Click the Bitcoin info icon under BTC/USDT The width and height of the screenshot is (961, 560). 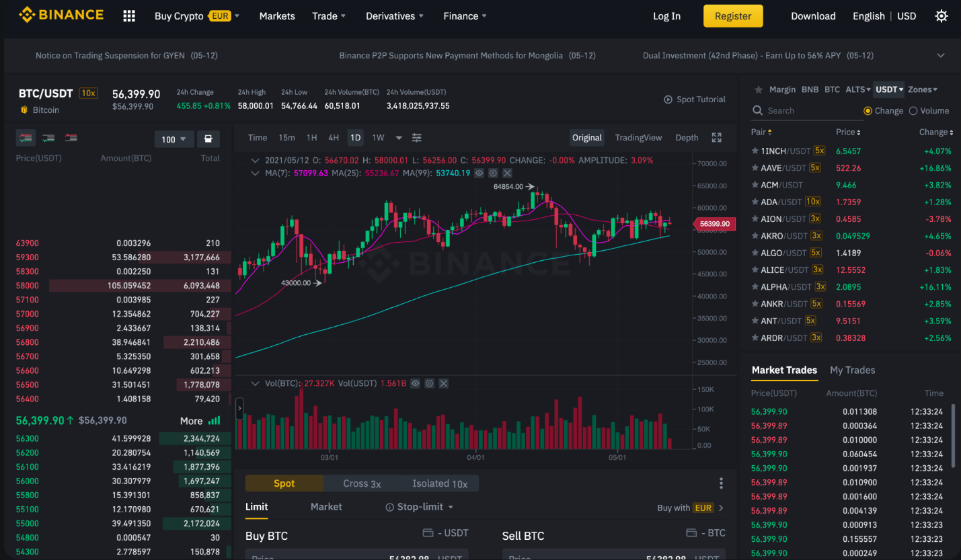(x=24, y=110)
